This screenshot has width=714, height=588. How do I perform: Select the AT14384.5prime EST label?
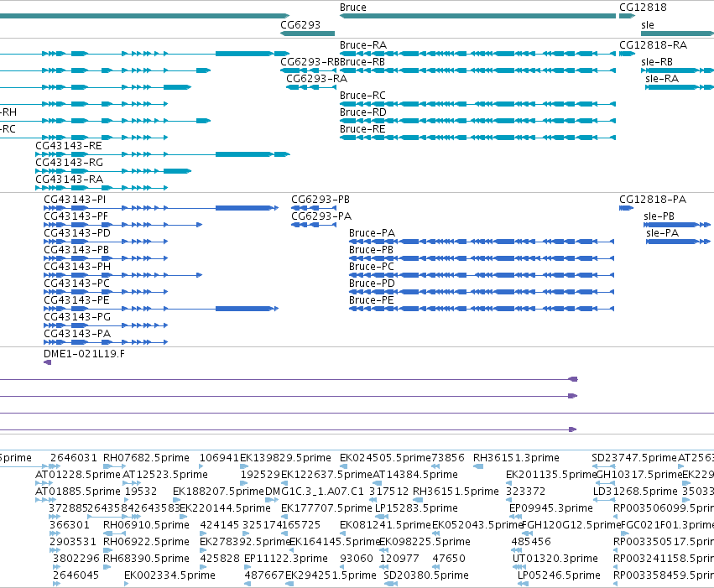(x=415, y=475)
